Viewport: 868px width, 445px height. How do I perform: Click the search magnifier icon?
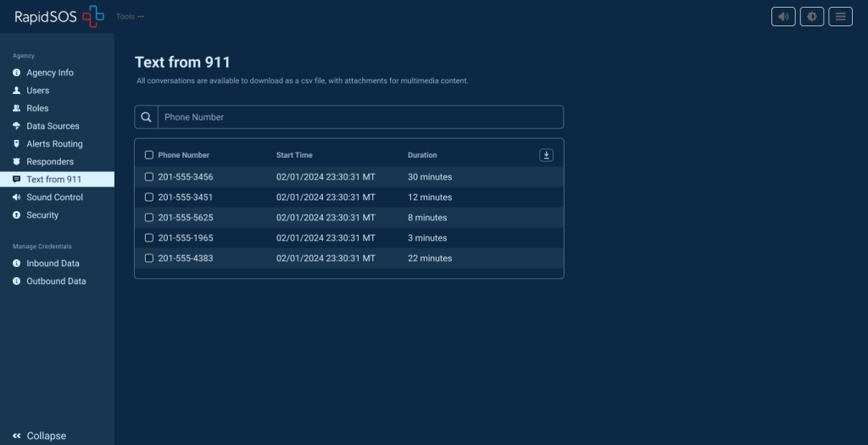pyautogui.click(x=147, y=117)
